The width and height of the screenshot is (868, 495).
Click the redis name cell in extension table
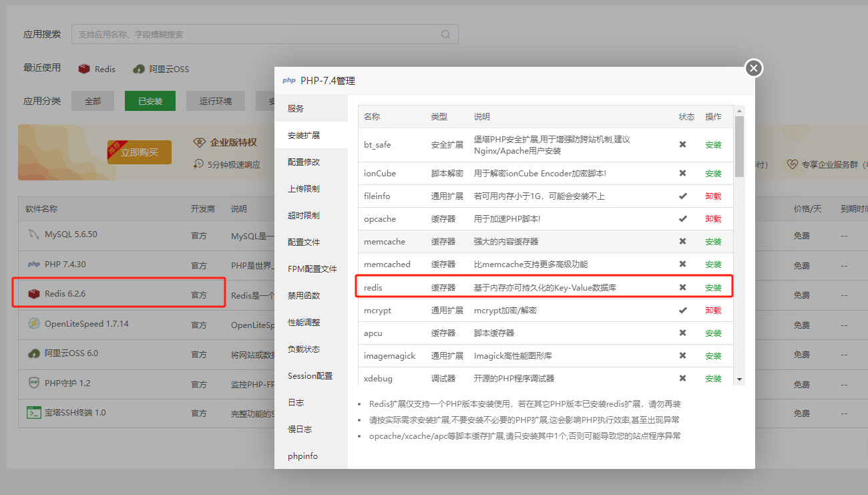click(x=373, y=287)
